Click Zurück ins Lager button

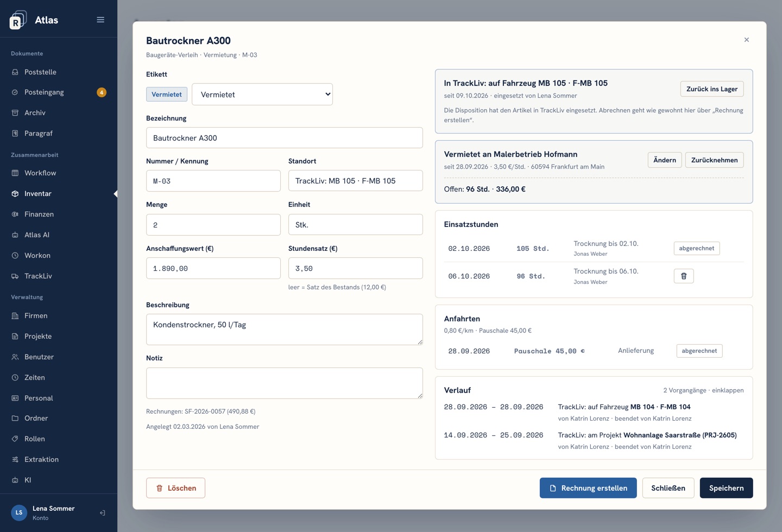tap(712, 89)
